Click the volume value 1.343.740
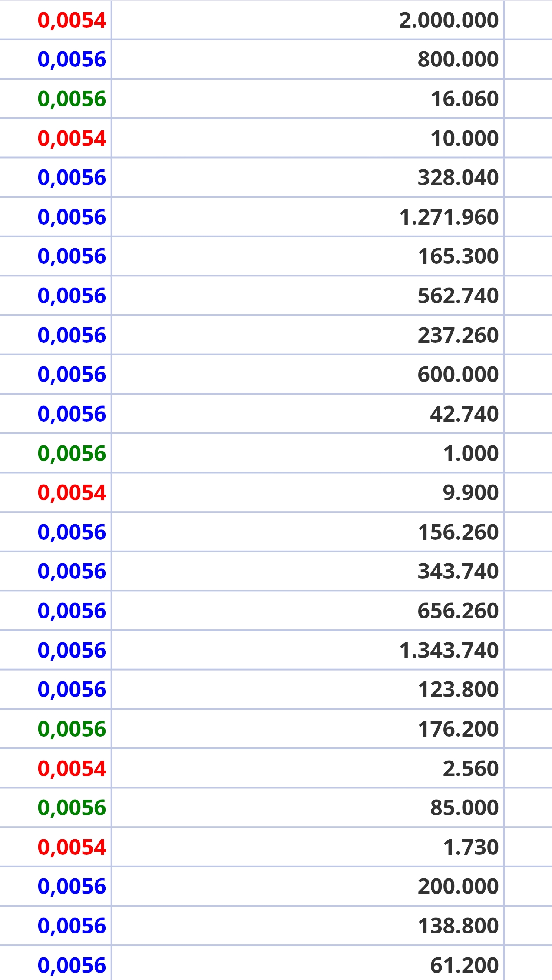552x980 pixels. pyautogui.click(x=448, y=651)
